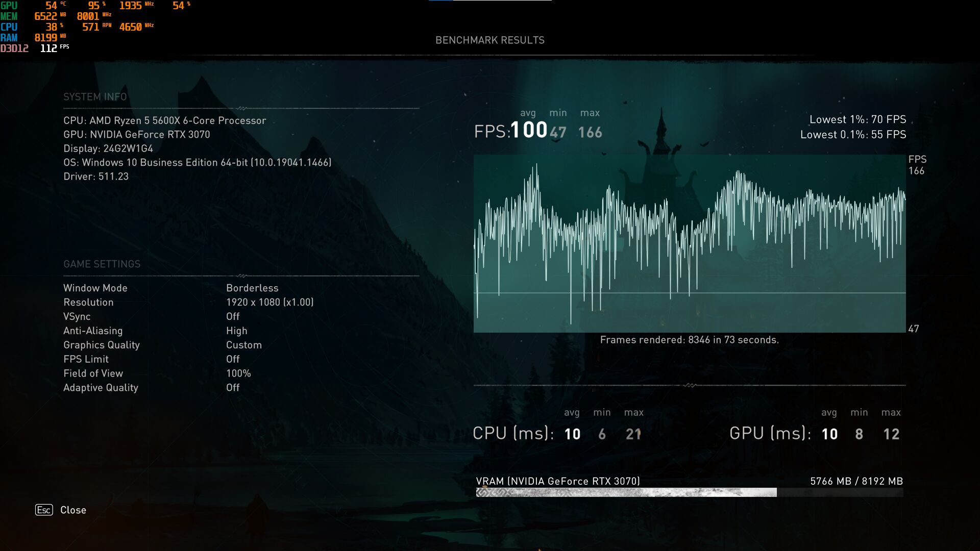Click the overlay CPU clock 4650 MHz
Image resolution: width=980 pixels, height=551 pixels.
click(x=136, y=27)
